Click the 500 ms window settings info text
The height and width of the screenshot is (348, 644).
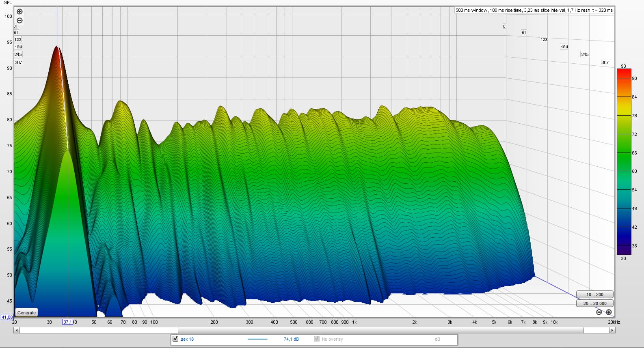click(x=534, y=10)
